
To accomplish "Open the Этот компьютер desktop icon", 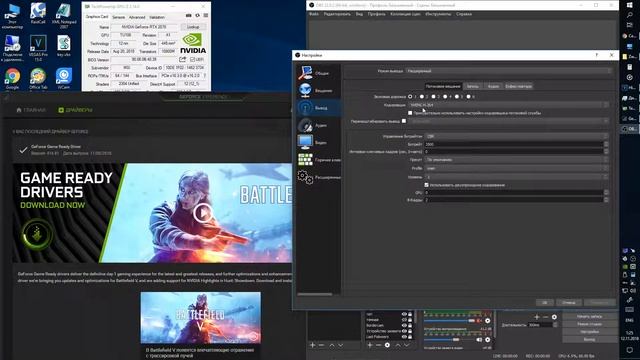I will pos(12,16).
